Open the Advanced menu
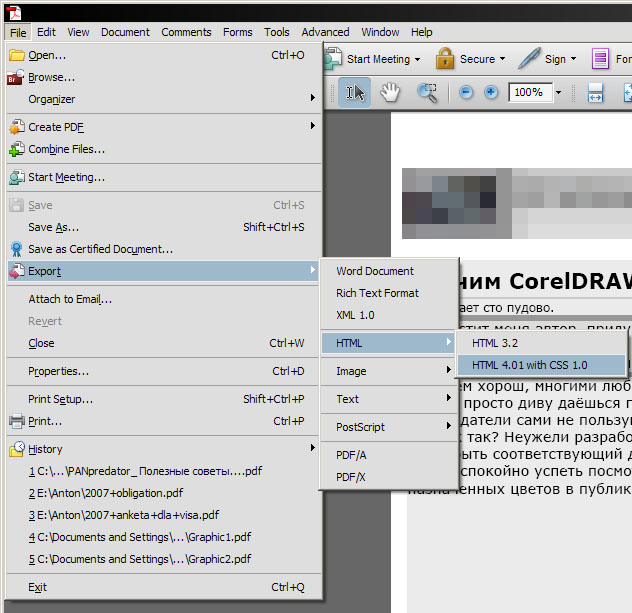Screen dimensions: 632x613 pyautogui.click(x=325, y=32)
